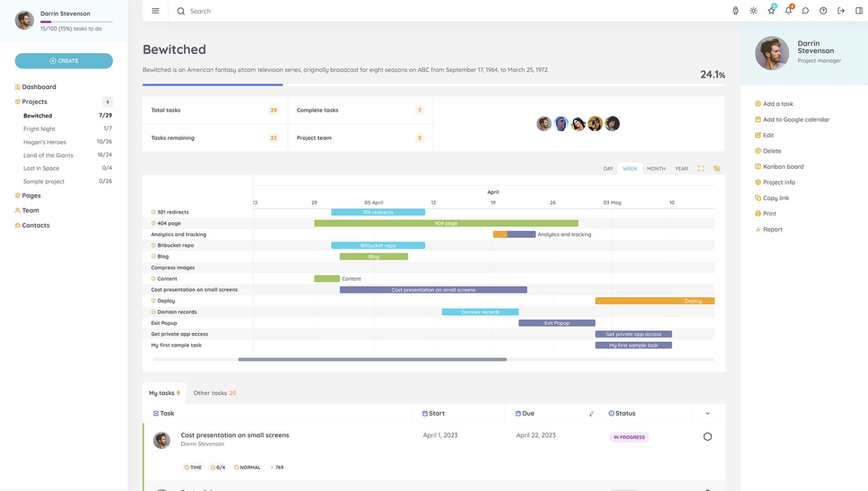The width and height of the screenshot is (868, 491).
Task: Switch to the MONTH view tab
Action: pos(656,168)
